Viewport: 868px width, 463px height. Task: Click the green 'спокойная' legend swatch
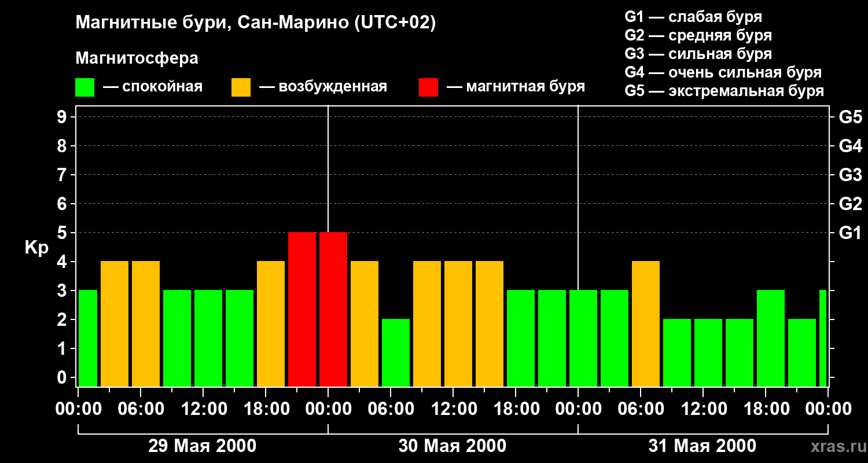[x=84, y=87]
